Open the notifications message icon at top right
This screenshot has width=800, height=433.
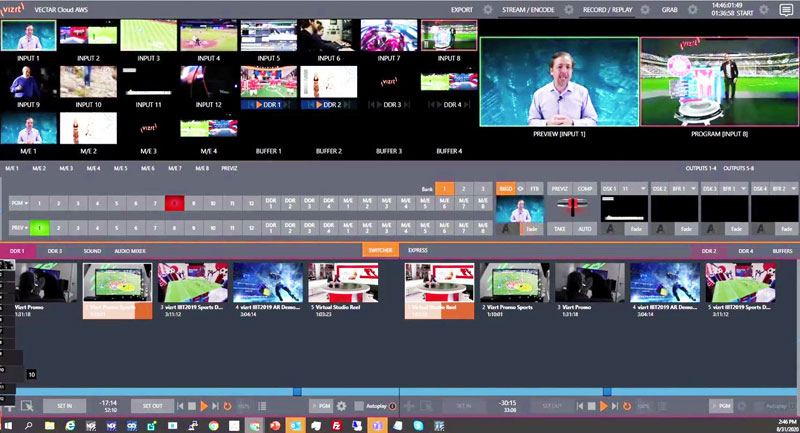[x=786, y=10]
